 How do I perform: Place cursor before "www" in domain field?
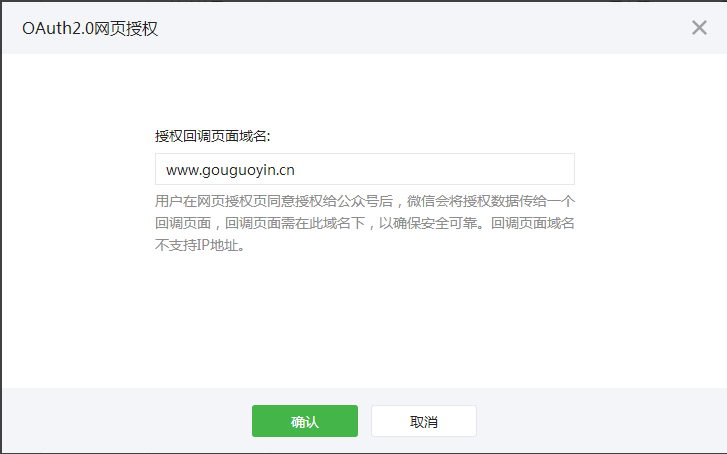pyautogui.click(x=166, y=169)
